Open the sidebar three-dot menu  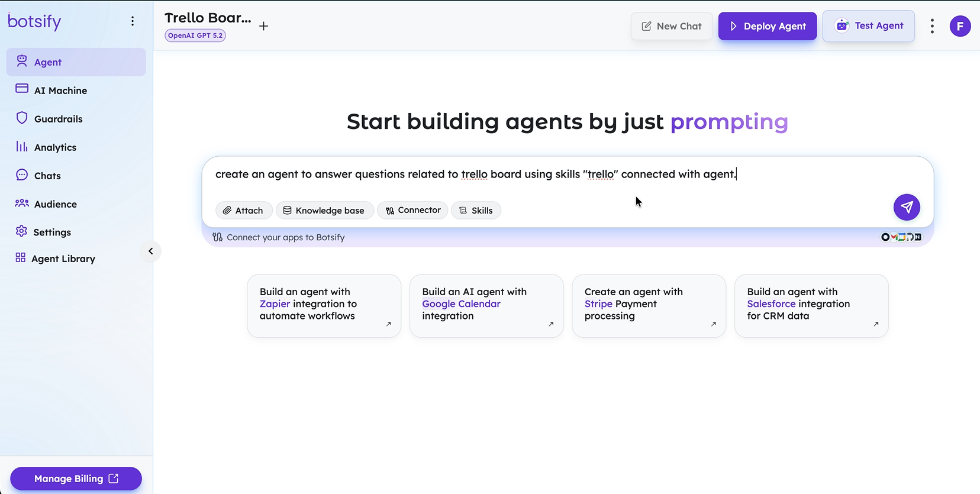pyautogui.click(x=133, y=21)
